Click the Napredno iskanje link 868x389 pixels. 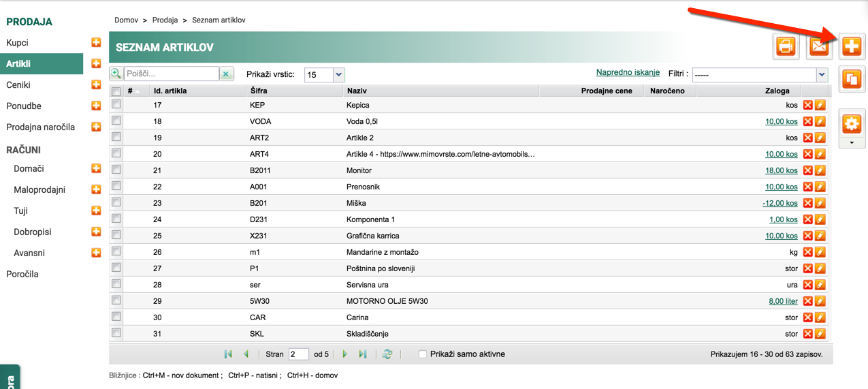pyautogui.click(x=628, y=72)
